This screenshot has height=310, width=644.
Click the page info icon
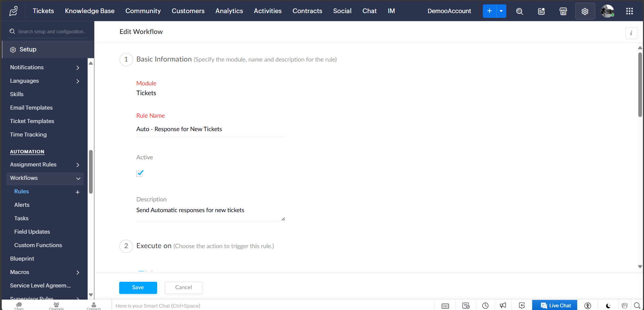[x=631, y=33]
